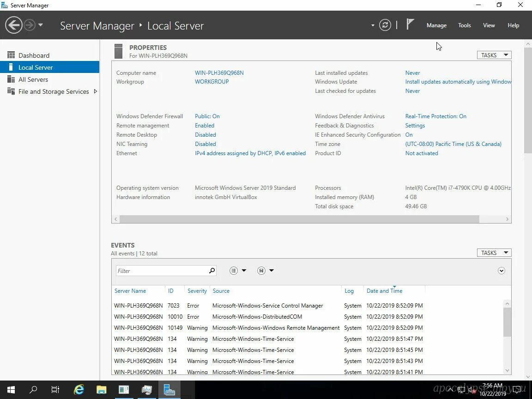Click the Filter search magnifier icon
Screen dimensions: 532x399
tap(212, 271)
